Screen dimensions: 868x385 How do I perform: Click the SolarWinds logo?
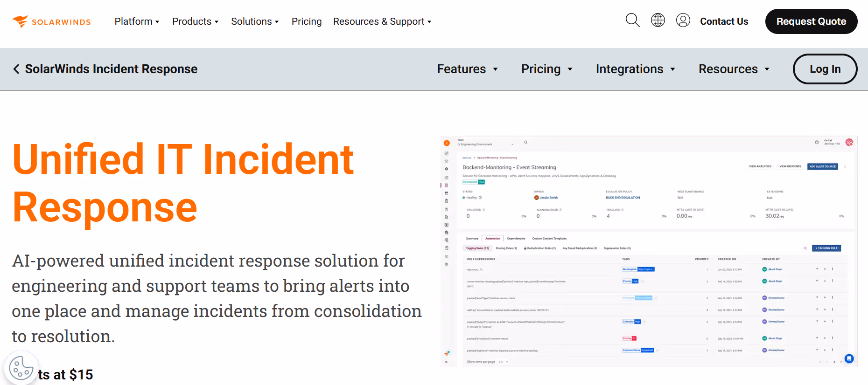tap(51, 21)
